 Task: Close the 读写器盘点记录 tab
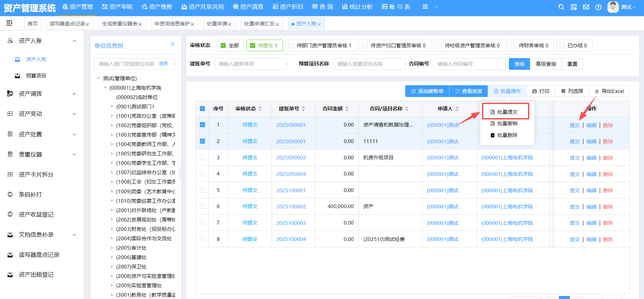point(88,24)
